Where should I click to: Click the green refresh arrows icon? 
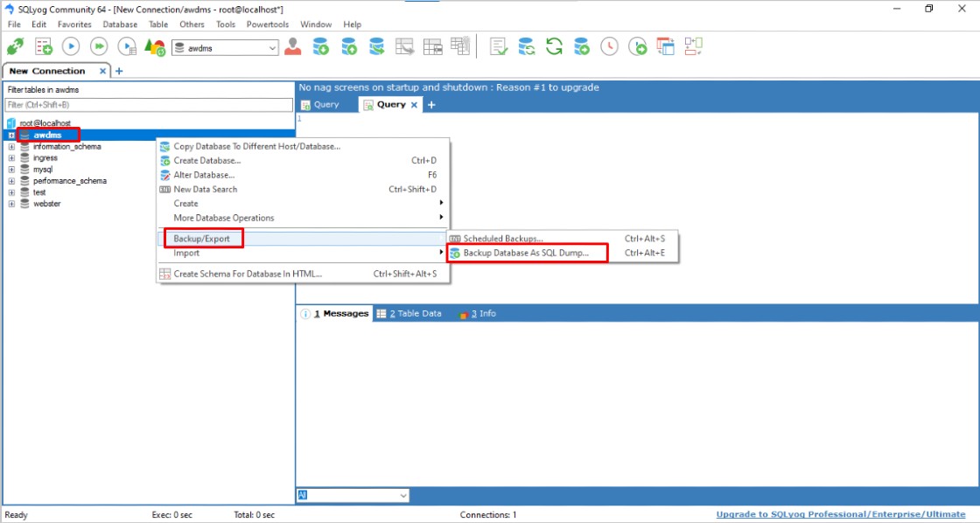(554, 47)
